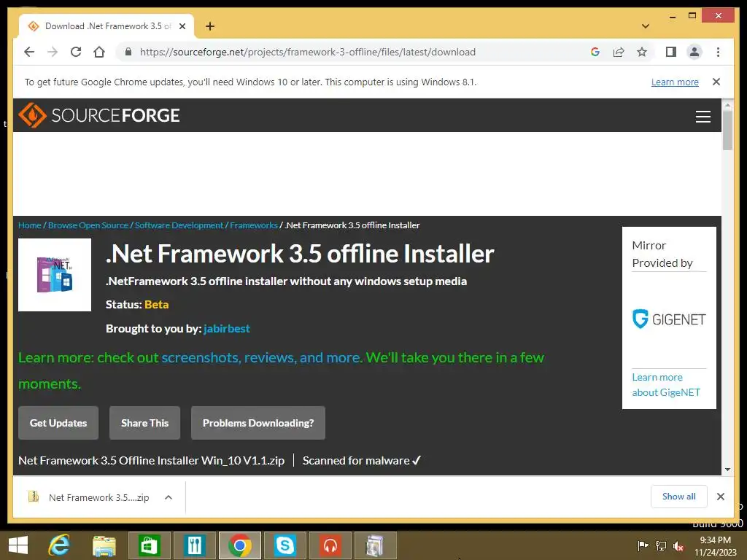Open the red headphones taskbar app
The height and width of the screenshot is (560, 747).
[330, 545]
